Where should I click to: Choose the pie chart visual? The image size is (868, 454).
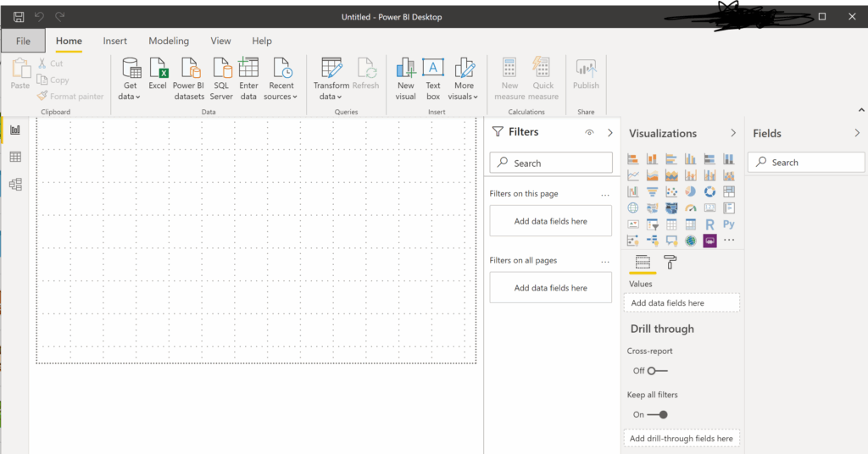pos(690,192)
